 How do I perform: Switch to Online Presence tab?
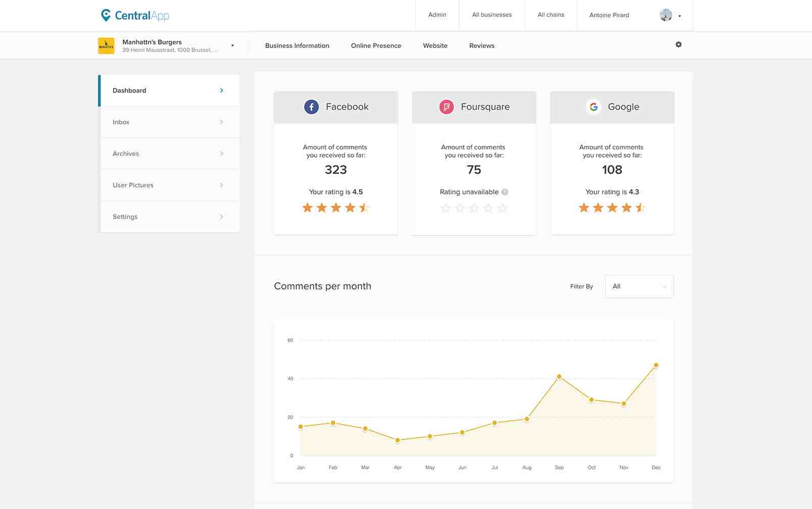[x=376, y=45]
